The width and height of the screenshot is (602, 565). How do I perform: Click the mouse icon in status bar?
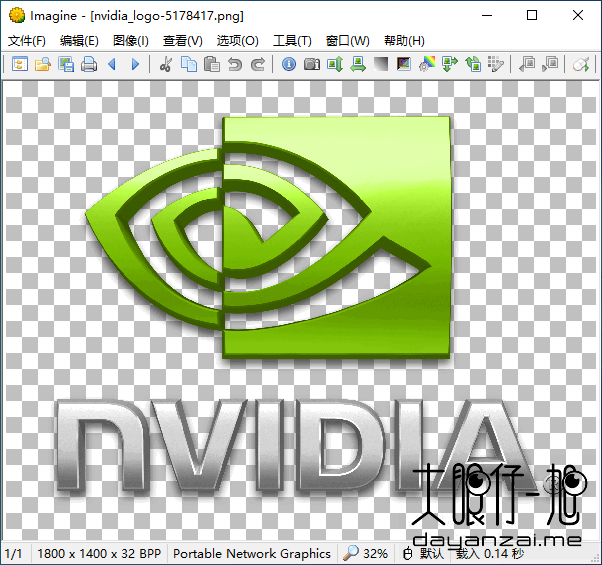408,553
